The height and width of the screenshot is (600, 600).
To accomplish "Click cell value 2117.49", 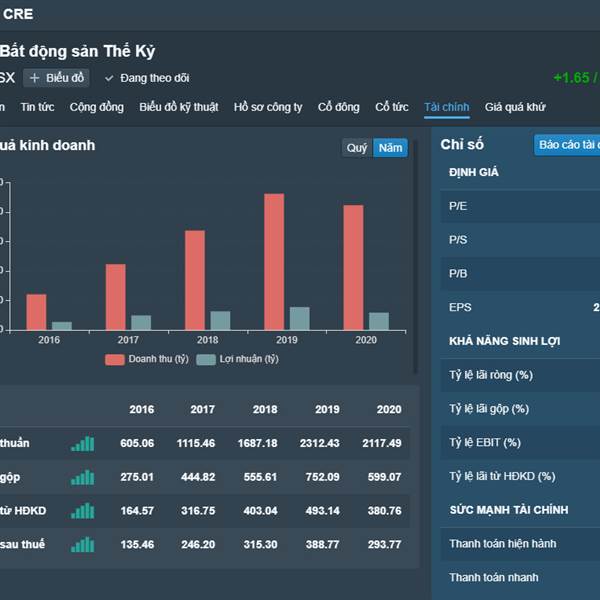I will coord(382,443).
